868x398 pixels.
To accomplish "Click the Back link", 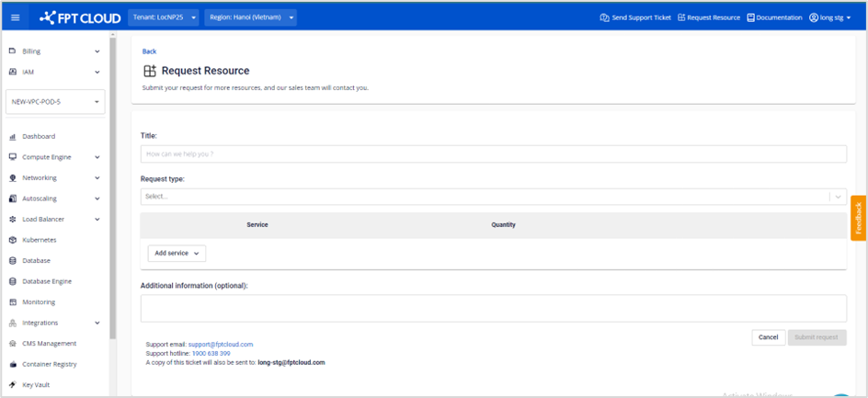I will click(x=149, y=51).
